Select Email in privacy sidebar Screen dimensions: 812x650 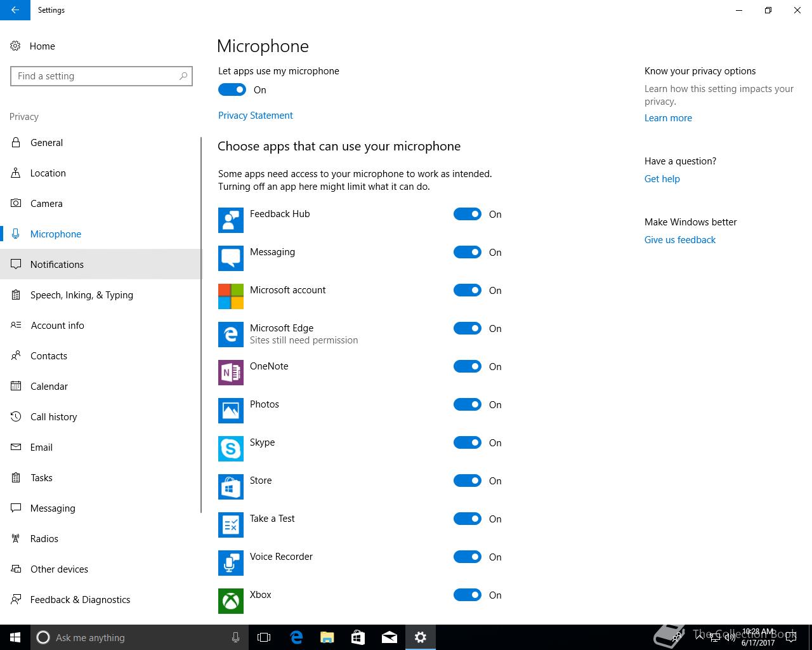100,447
